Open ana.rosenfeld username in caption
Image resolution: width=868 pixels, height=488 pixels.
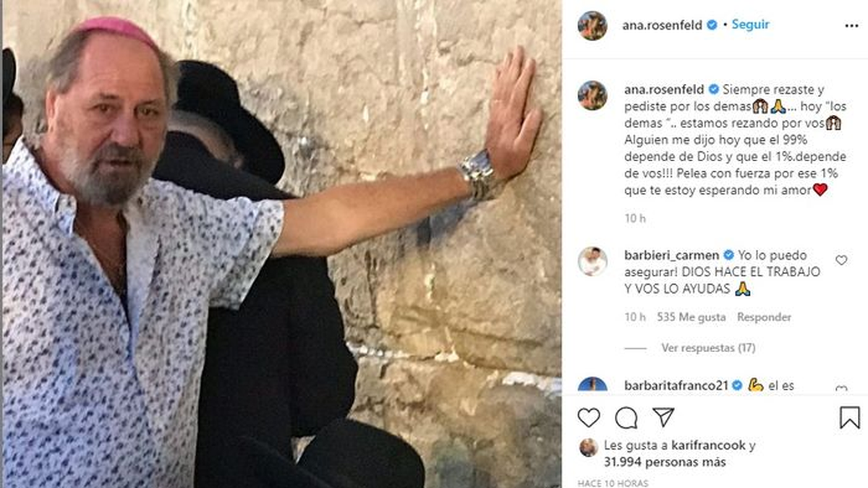[664, 90]
